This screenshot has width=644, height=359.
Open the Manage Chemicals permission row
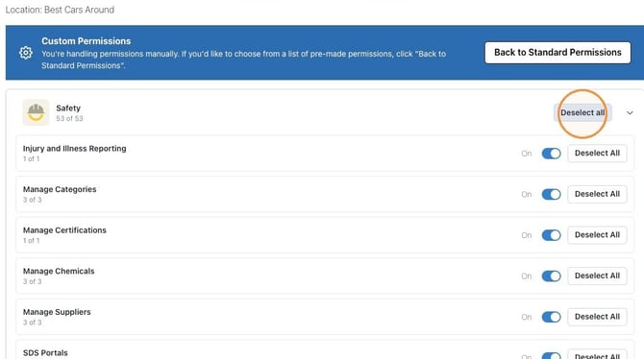325,275
